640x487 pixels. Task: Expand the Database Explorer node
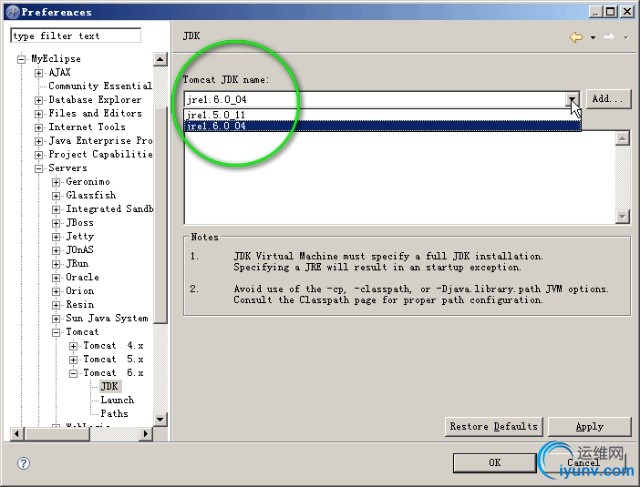(x=38, y=100)
